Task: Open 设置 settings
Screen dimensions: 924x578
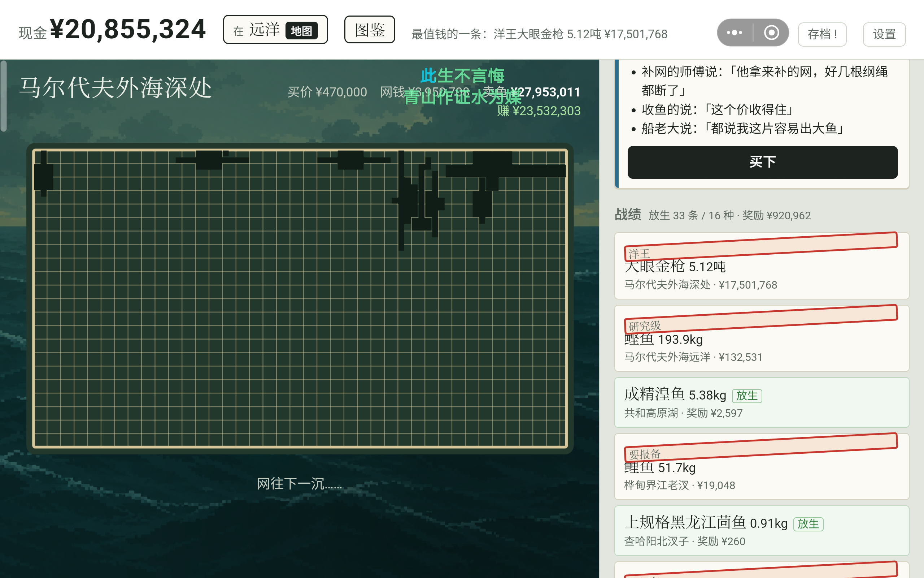Action: (x=884, y=34)
